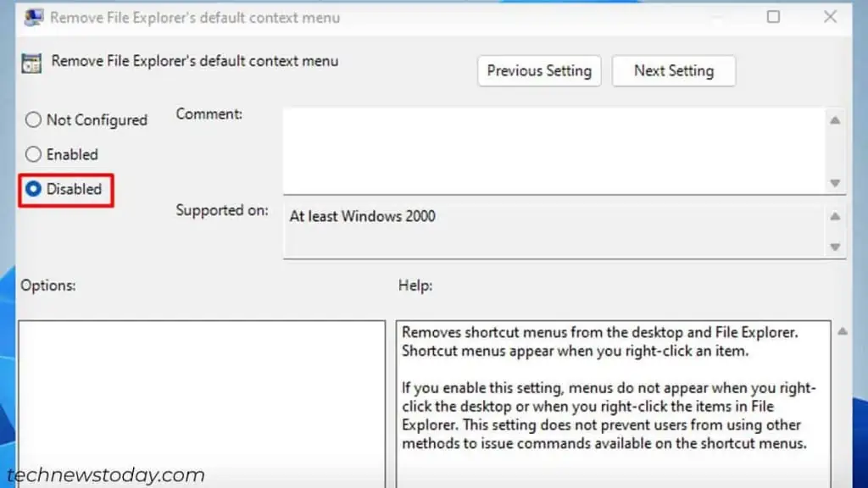Click the Supported on text showing At least Windows 2000
Image resolution: width=868 pixels, height=488 pixels.
click(362, 216)
